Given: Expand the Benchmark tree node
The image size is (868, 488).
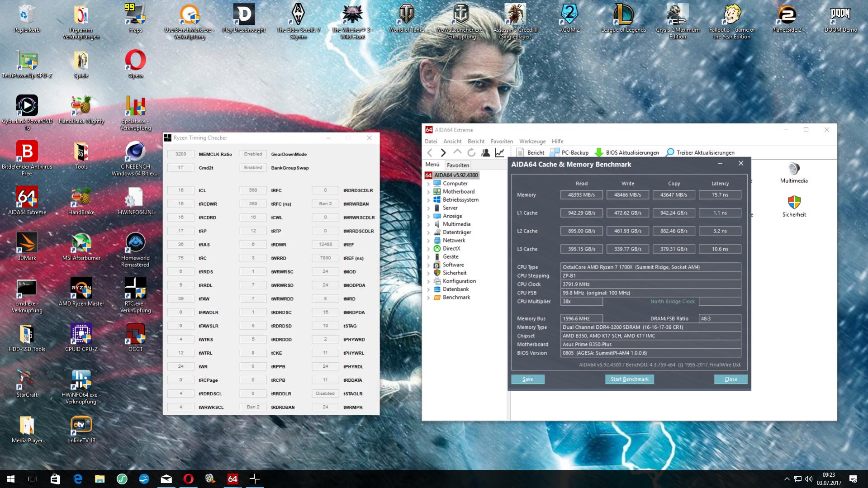Looking at the screenshot, I should (428, 298).
